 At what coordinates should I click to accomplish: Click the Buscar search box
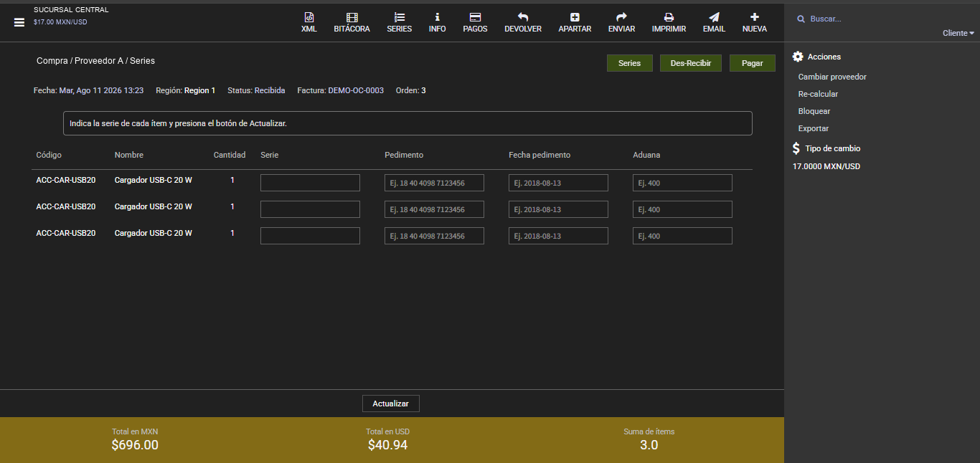[886, 19]
